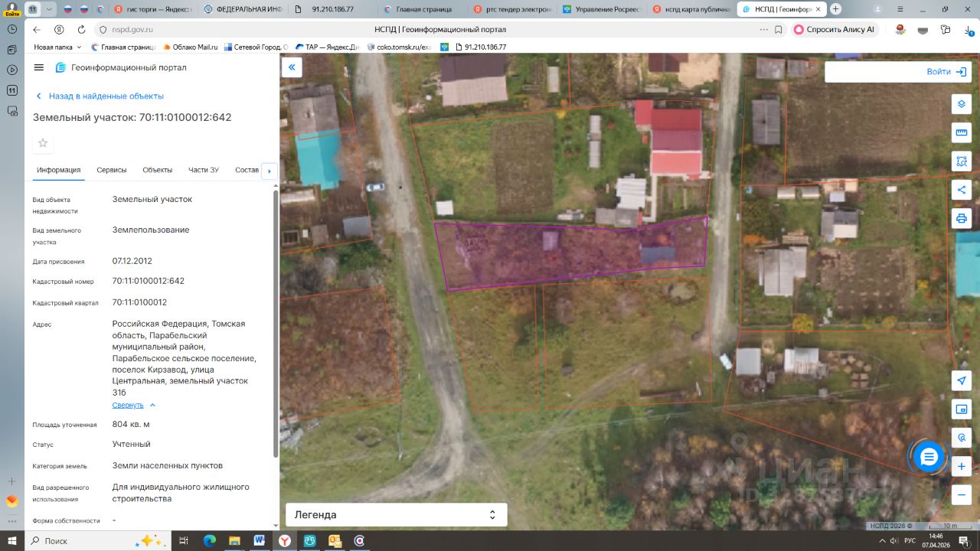
Task: Switch to the Части ЗУ tab
Action: point(204,170)
